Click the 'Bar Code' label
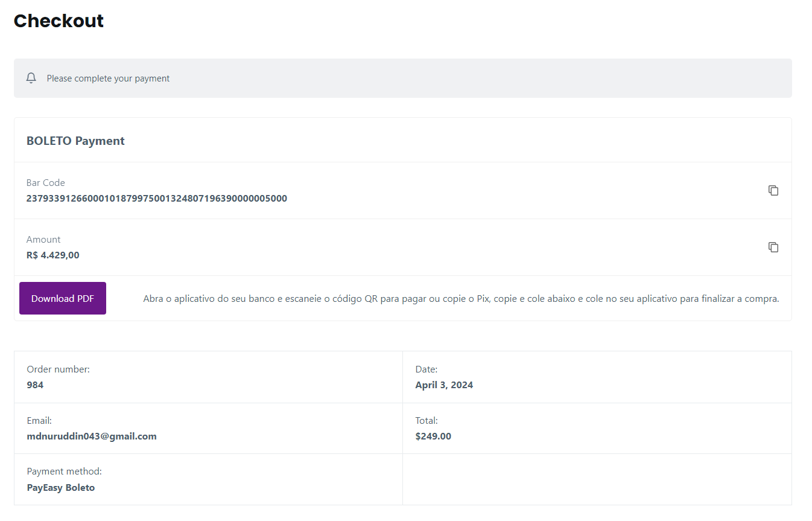Image resolution: width=812 pixels, height=521 pixels. [x=45, y=183]
